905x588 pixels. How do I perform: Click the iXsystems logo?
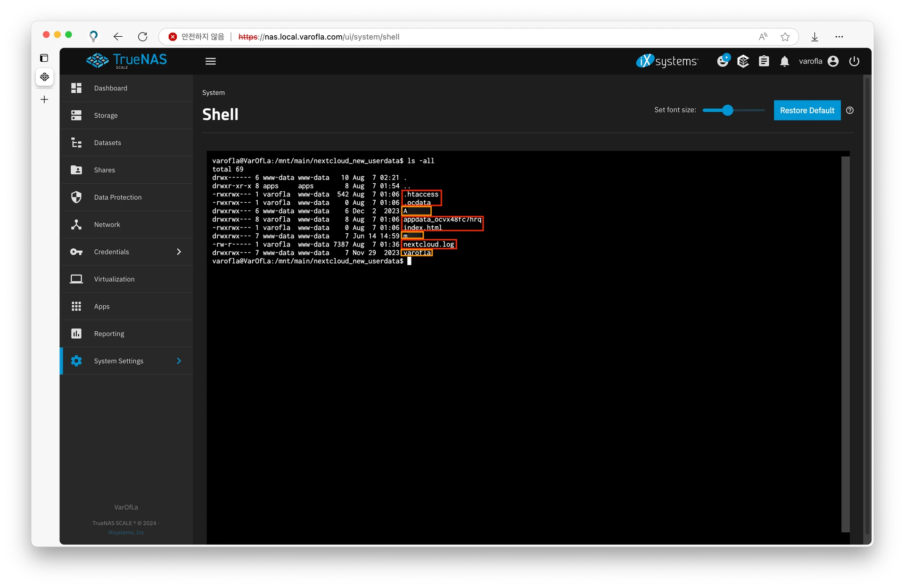pos(666,61)
